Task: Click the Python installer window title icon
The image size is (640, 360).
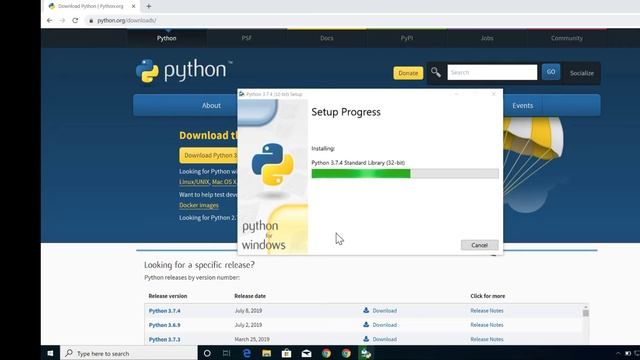Action: (x=242, y=94)
